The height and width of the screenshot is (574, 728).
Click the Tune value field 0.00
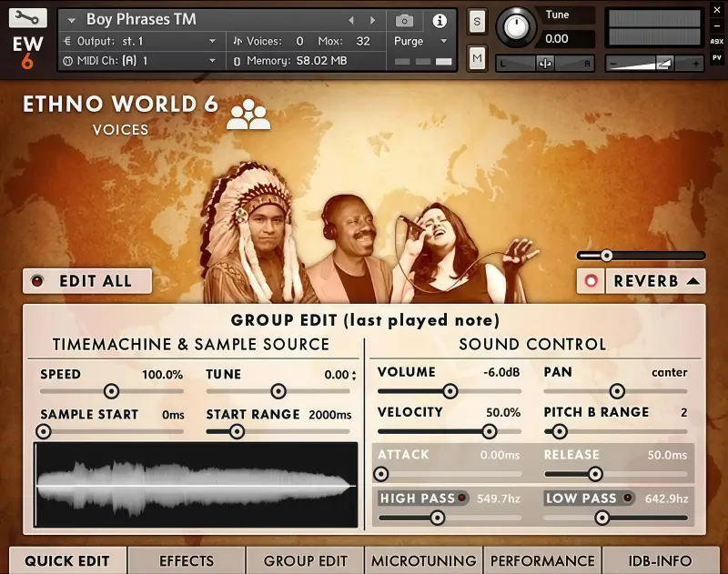click(563, 38)
